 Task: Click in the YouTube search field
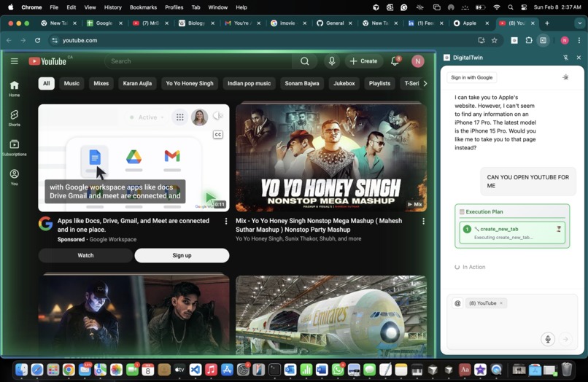pyautogui.click(x=198, y=61)
